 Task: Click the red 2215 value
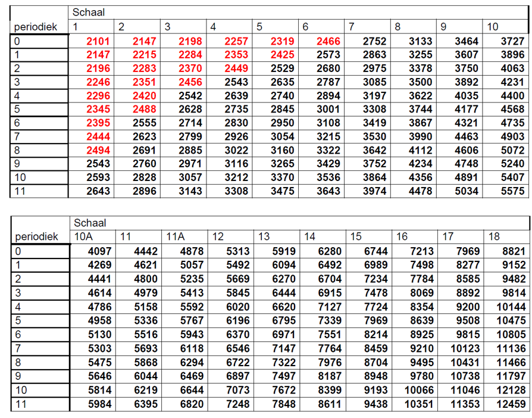coord(144,55)
